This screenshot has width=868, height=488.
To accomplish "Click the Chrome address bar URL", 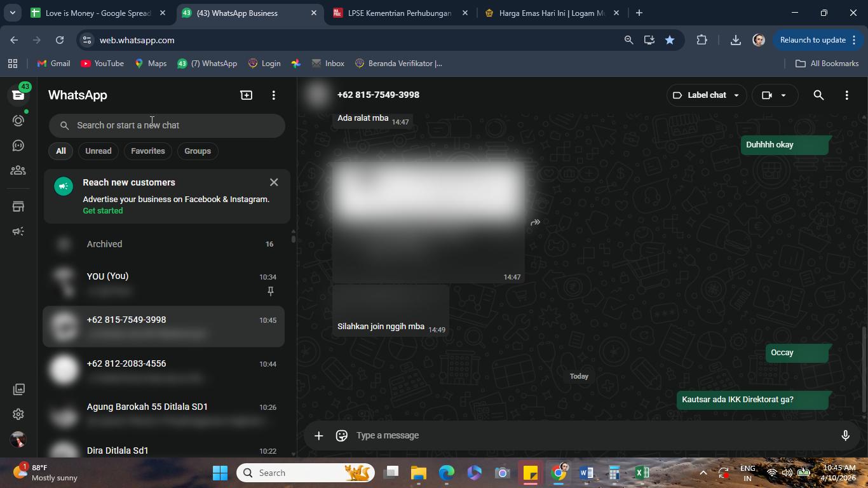I will click(x=137, y=40).
